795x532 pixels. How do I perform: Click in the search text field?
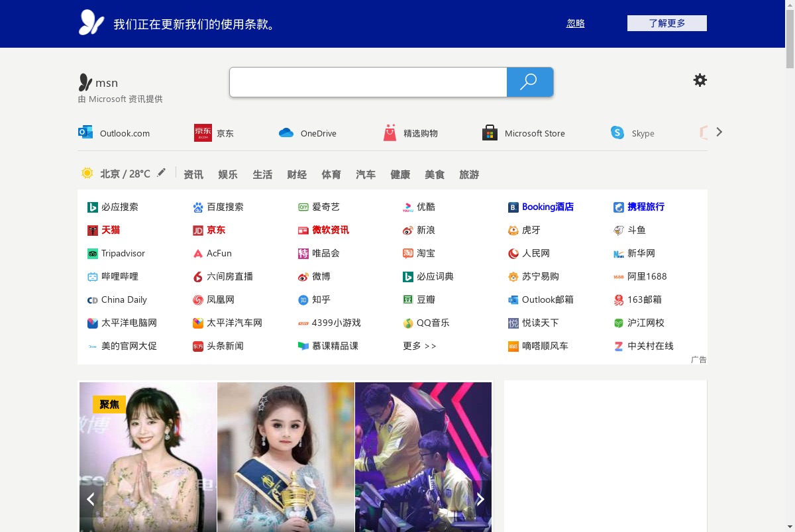[x=368, y=82]
